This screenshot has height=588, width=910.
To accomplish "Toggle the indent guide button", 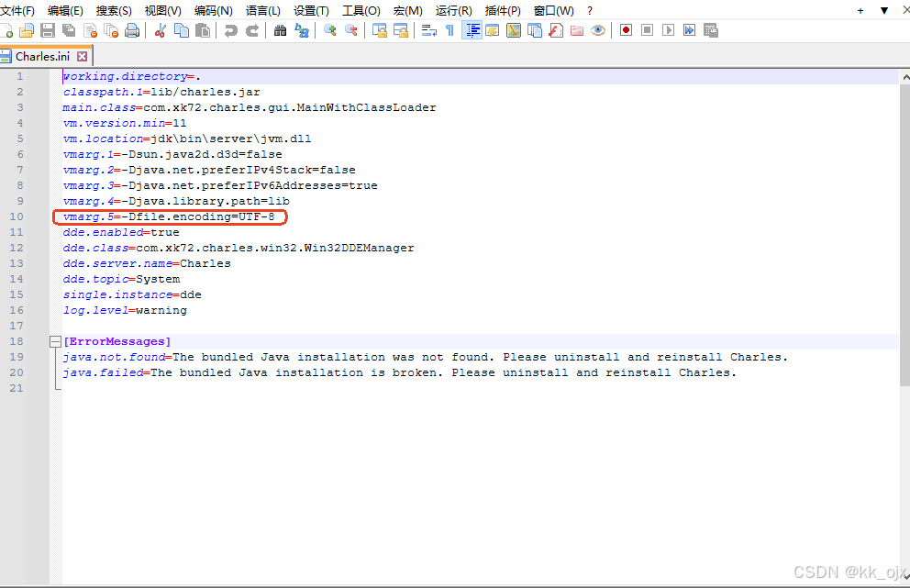I will click(472, 31).
